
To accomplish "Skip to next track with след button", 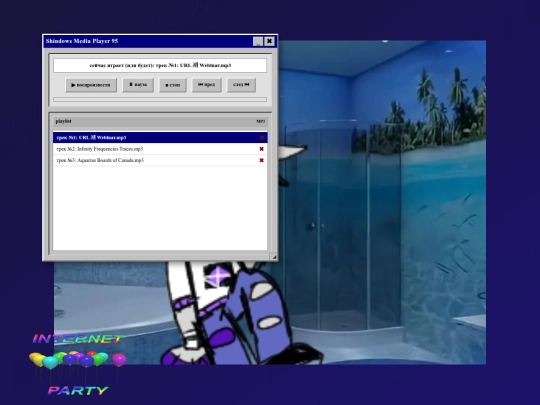I will [241, 85].
